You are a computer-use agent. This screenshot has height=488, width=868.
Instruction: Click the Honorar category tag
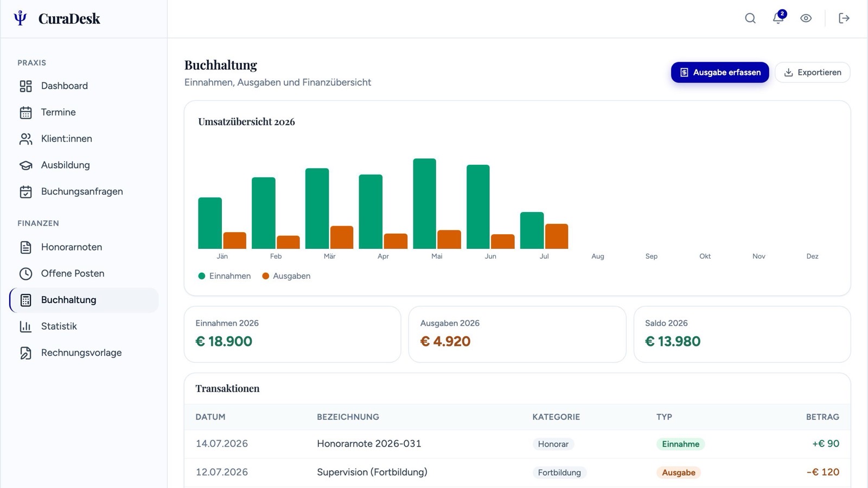point(553,444)
